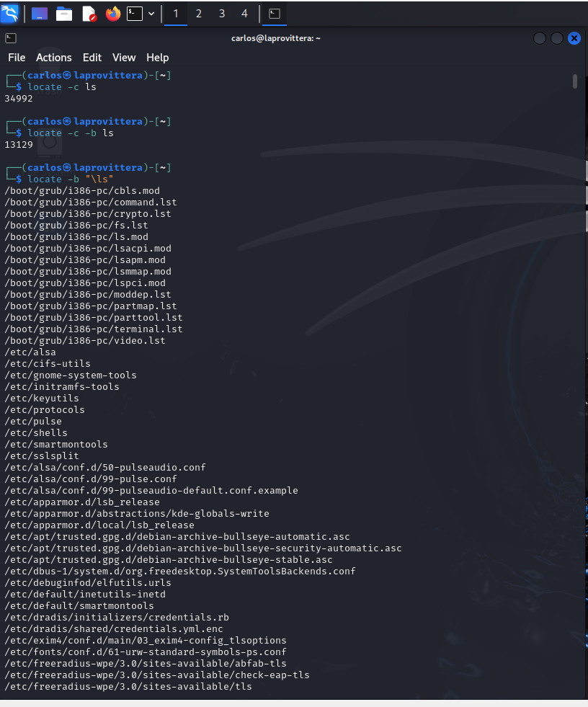Viewport: 588px width, 707px height.
Task: Expand the terminal launcher dropdown arrow
Action: pos(151,14)
